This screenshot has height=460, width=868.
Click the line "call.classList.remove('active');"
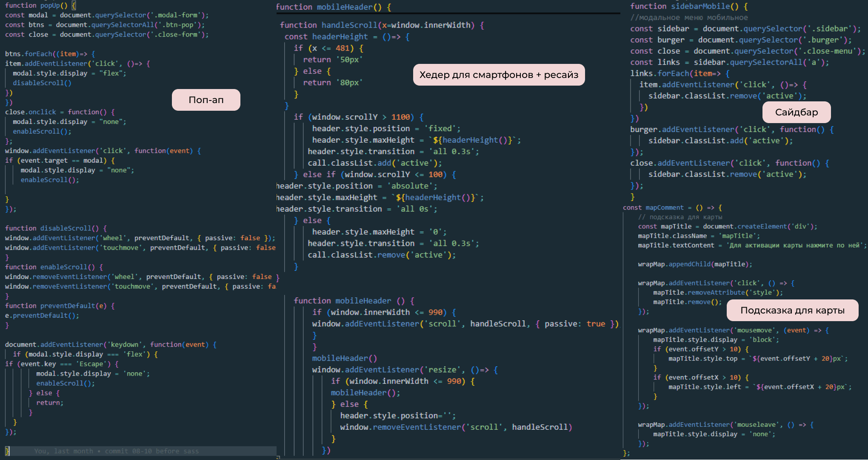click(x=382, y=255)
